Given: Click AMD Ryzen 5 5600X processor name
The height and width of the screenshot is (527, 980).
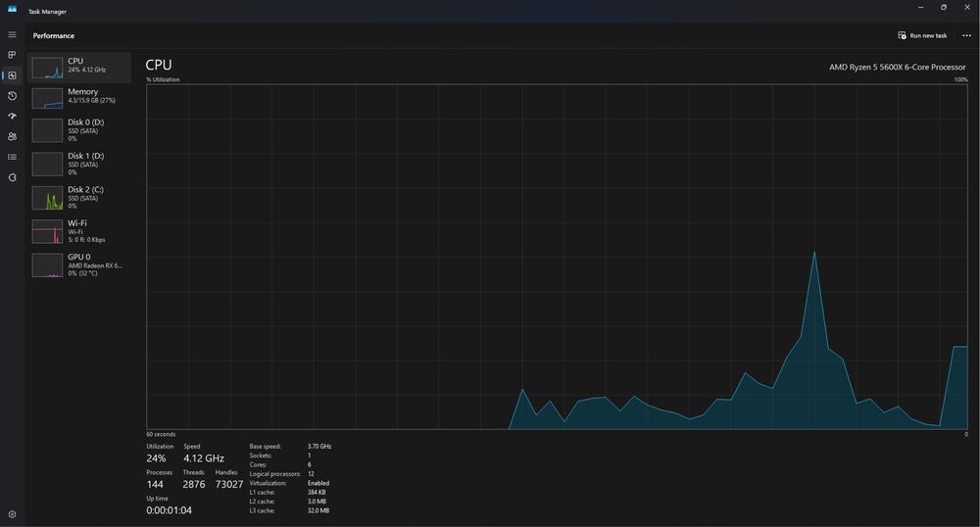Looking at the screenshot, I should tap(897, 67).
